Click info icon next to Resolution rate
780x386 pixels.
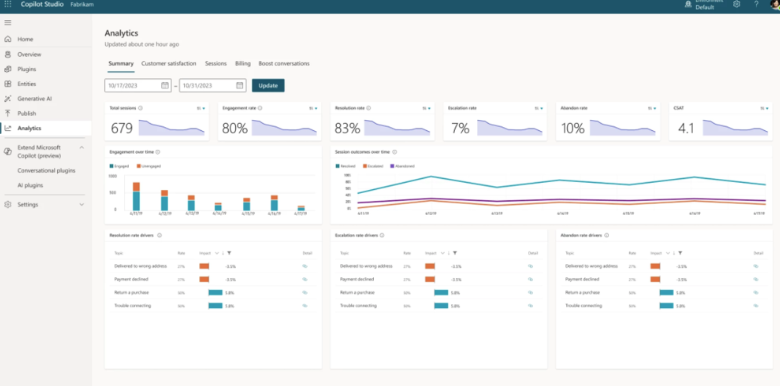tap(369, 108)
